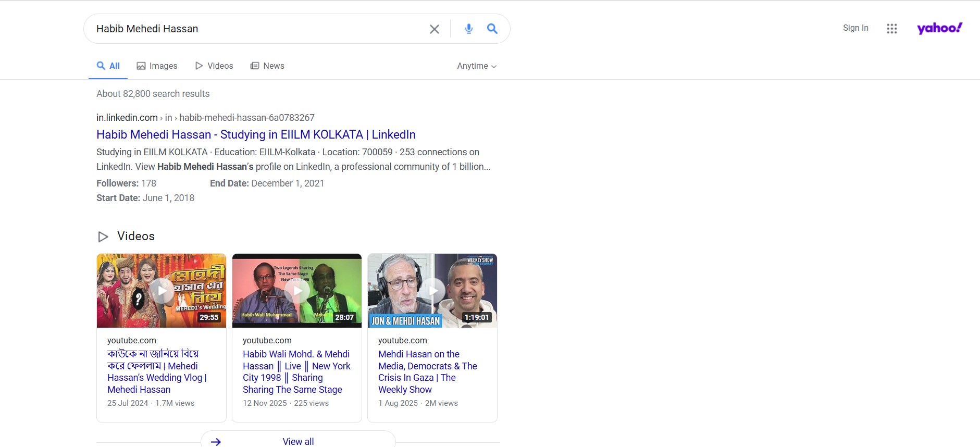This screenshot has width=980, height=447.
Task: Click View all videos link
Action: [298, 441]
